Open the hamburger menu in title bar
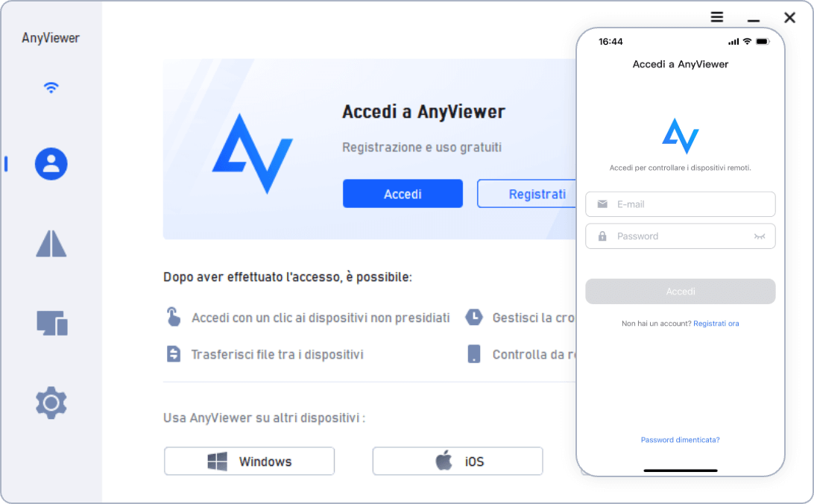 (x=717, y=17)
